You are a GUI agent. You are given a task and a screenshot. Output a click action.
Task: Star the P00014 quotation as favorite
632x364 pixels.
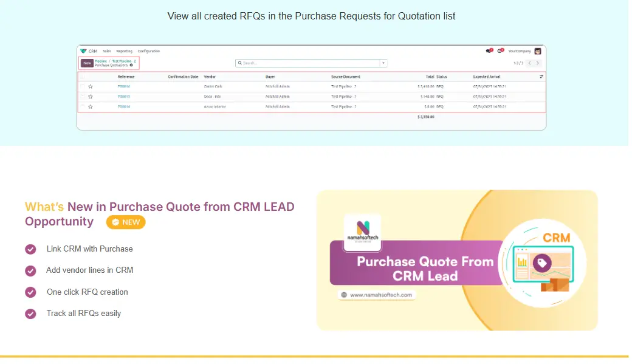point(91,106)
